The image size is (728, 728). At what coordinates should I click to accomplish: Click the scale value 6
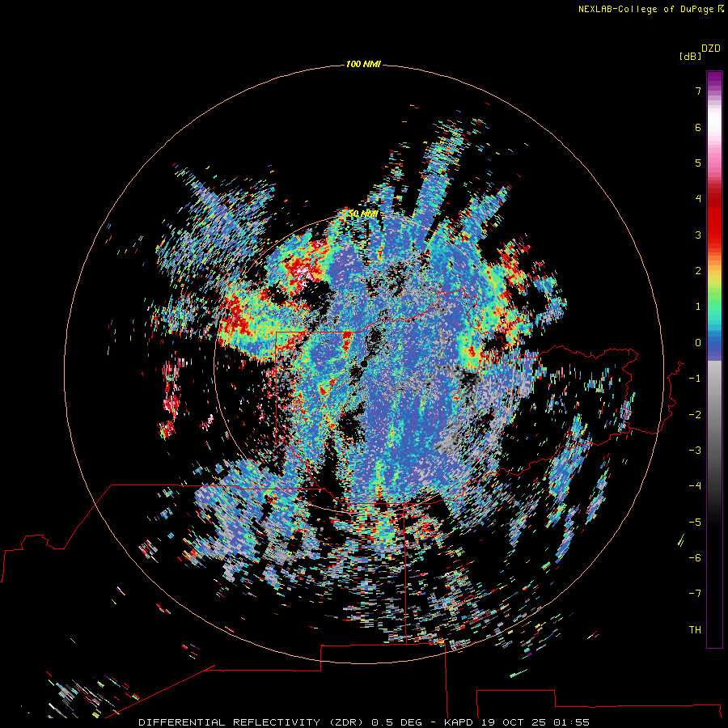(698, 127)
